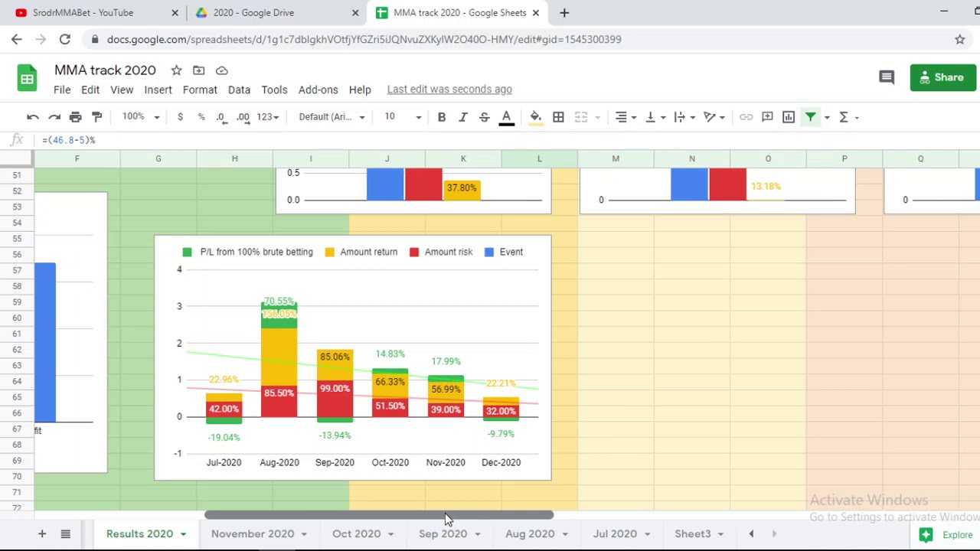The image size is (980, 551).
Task: Click the cloud save status icon
Action: point(221,70)
